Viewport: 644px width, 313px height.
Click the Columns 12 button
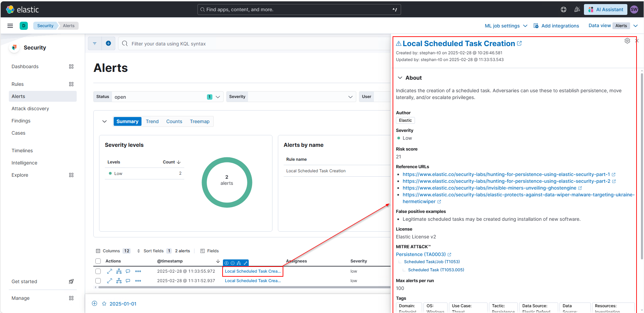[113, 251]
